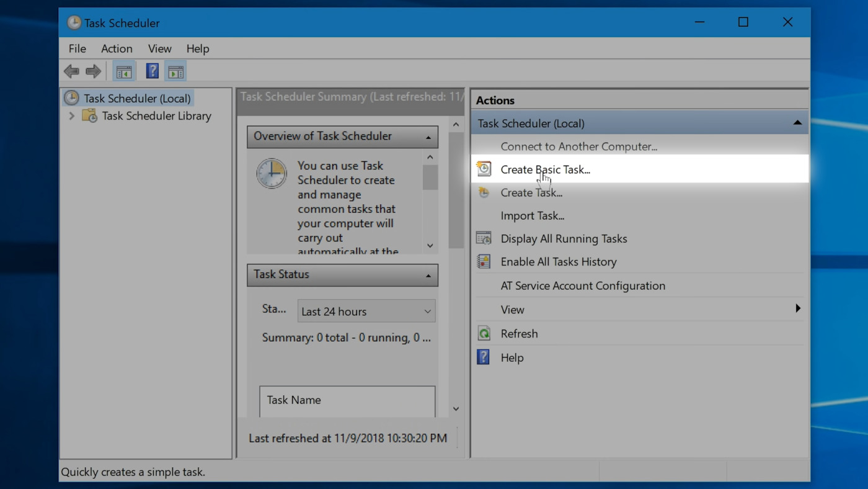Click the Task Name column header
The height and width of the screenshot is (489, 868).
pos(347,402)
